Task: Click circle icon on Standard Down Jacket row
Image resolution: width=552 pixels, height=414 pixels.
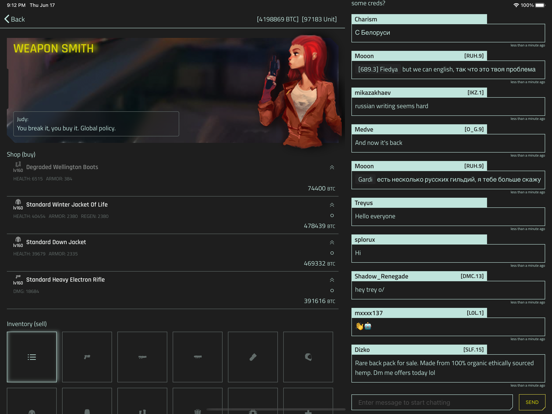Action: click(x=332, y=253)
